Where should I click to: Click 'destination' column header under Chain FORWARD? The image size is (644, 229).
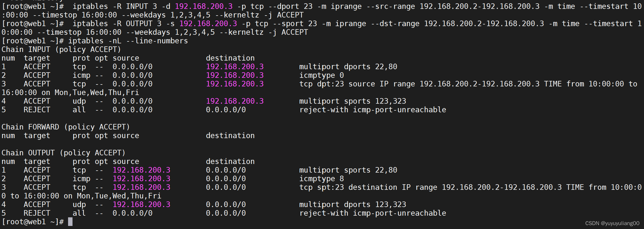coord(230,136)
